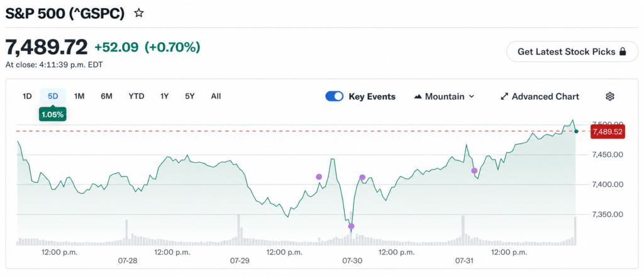Toggle the Key Events switch
644x276 pixels.
[x=335, y=97]
